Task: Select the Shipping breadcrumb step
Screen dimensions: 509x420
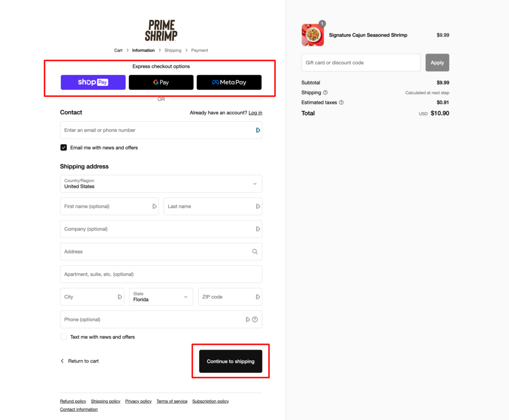Action: click(172, 50)
